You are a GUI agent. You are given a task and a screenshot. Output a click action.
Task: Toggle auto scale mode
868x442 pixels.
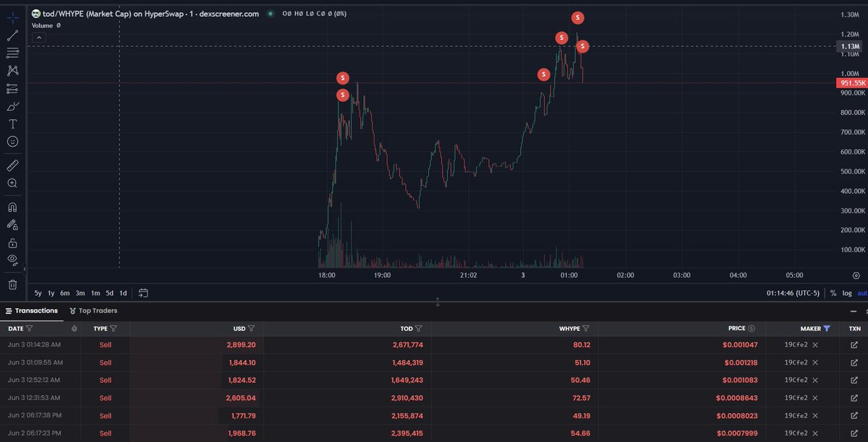(861, 293)
